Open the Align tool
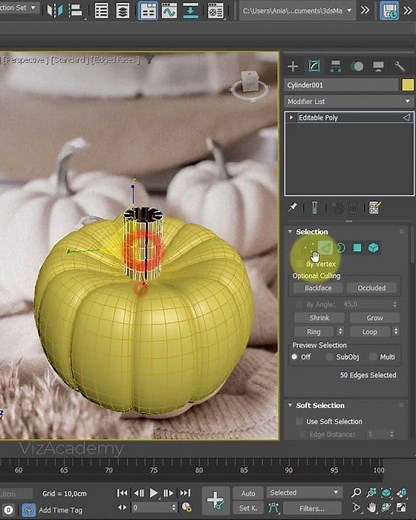The image size is (416, 520). tap(76, 11)
